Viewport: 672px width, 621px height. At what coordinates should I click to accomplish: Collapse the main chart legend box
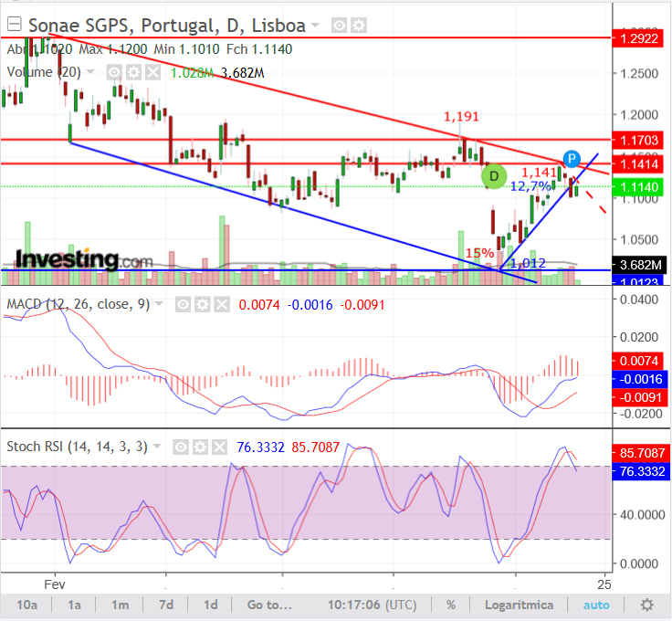tap(14, 25)
